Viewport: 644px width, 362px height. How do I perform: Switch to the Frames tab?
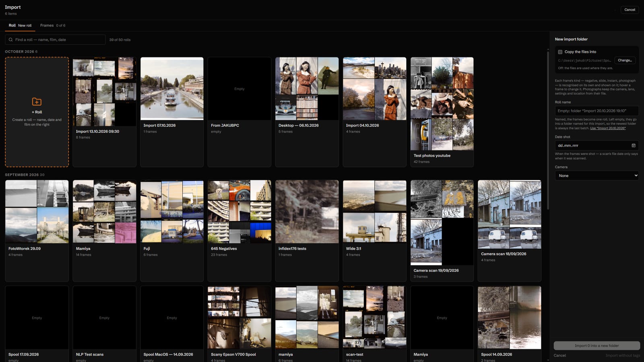53,25
